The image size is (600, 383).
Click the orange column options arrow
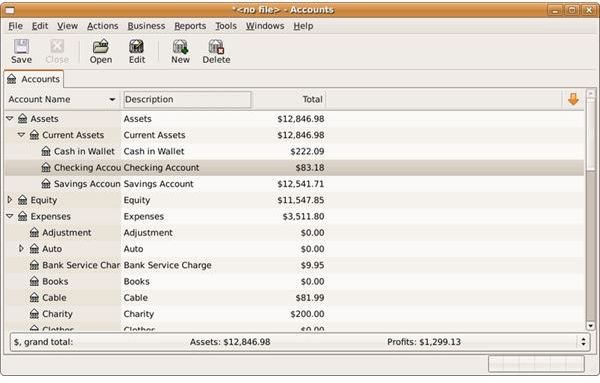[573, 99]
